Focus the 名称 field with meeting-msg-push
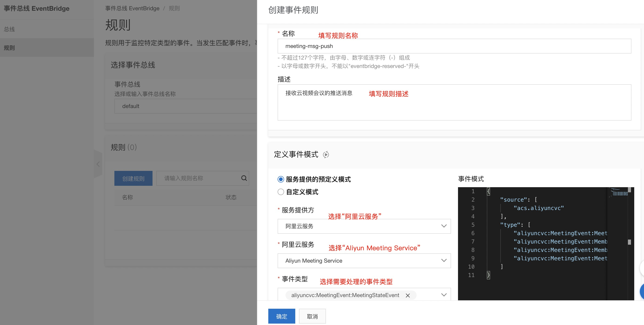Screen dimensions: 644x325 454,46
